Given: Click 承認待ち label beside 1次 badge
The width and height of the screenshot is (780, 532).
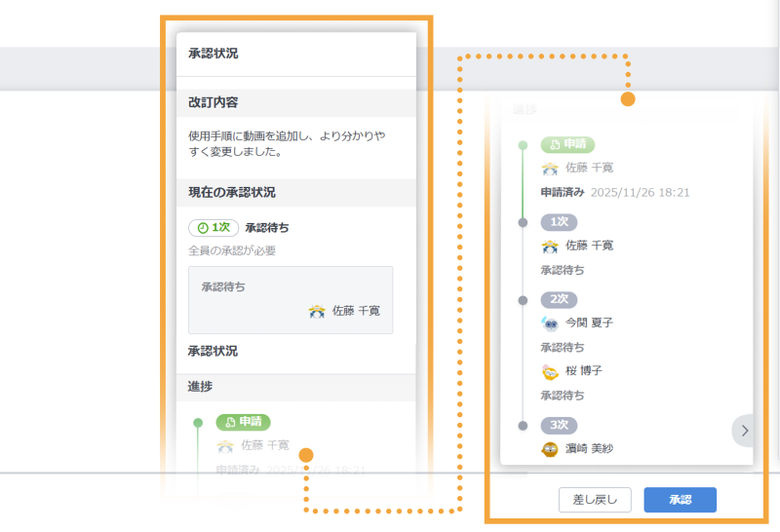Looking at the screenshot, I should tap(267, 228).
